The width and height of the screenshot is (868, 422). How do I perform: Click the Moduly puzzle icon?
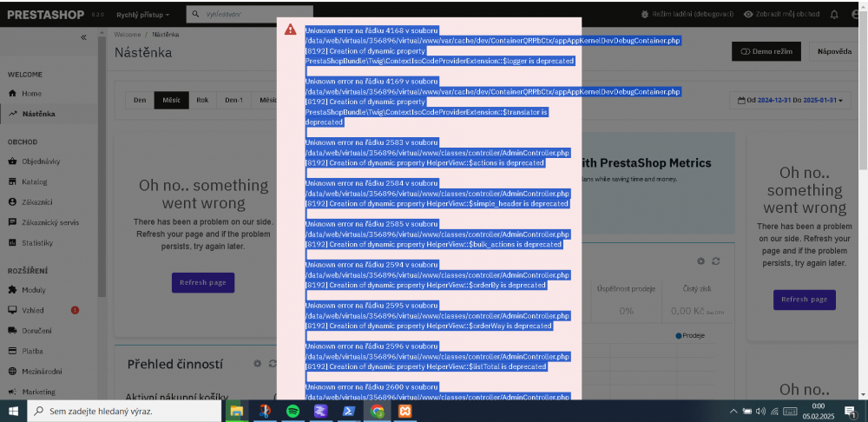point(12,290)
